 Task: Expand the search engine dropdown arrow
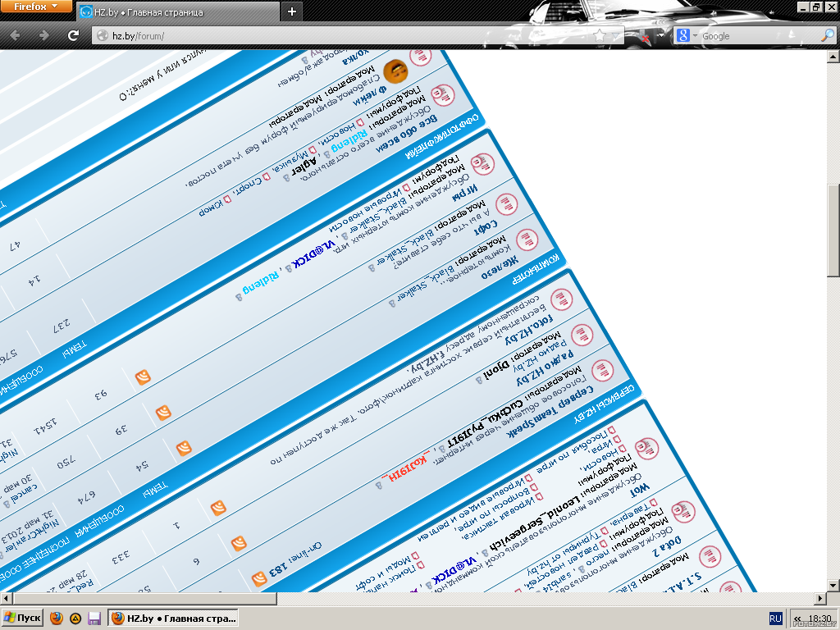tap(695, 36)
